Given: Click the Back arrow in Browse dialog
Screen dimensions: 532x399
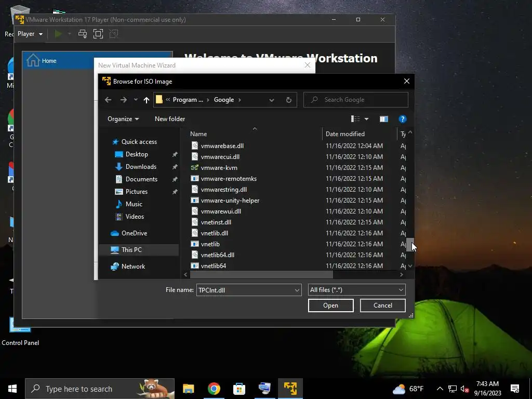Looking at the screenshot, I should point(108,100).
